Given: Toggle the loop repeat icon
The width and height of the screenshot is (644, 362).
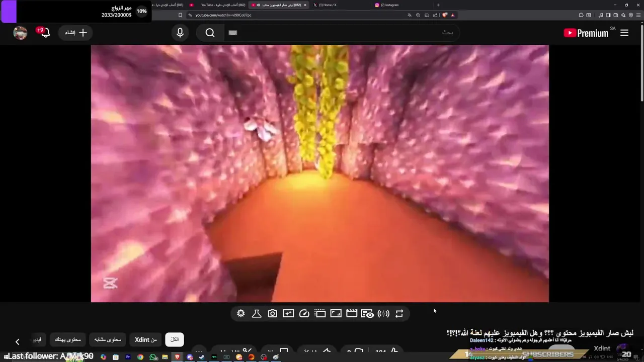Looking at the screenshot, I should (399, 313).
